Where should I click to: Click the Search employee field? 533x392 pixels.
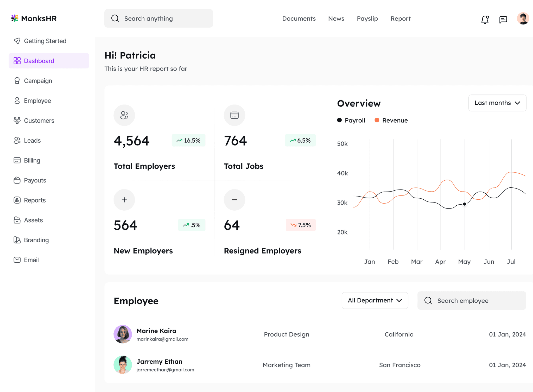pos(472,300)
